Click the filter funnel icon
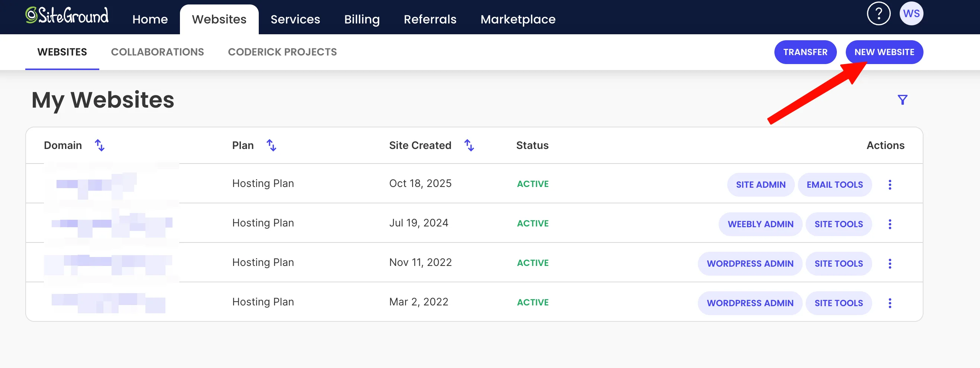The image size is (980, 368). tap(902, 100)
